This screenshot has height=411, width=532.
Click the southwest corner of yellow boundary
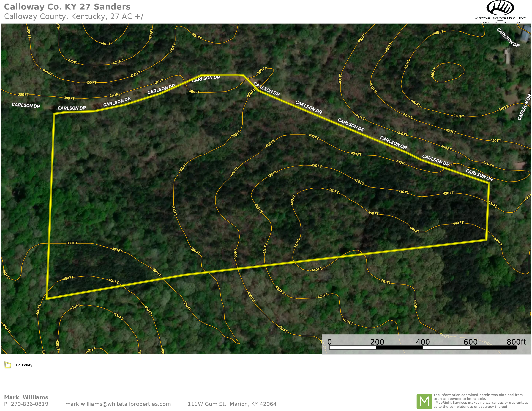[x=47, y=298]
